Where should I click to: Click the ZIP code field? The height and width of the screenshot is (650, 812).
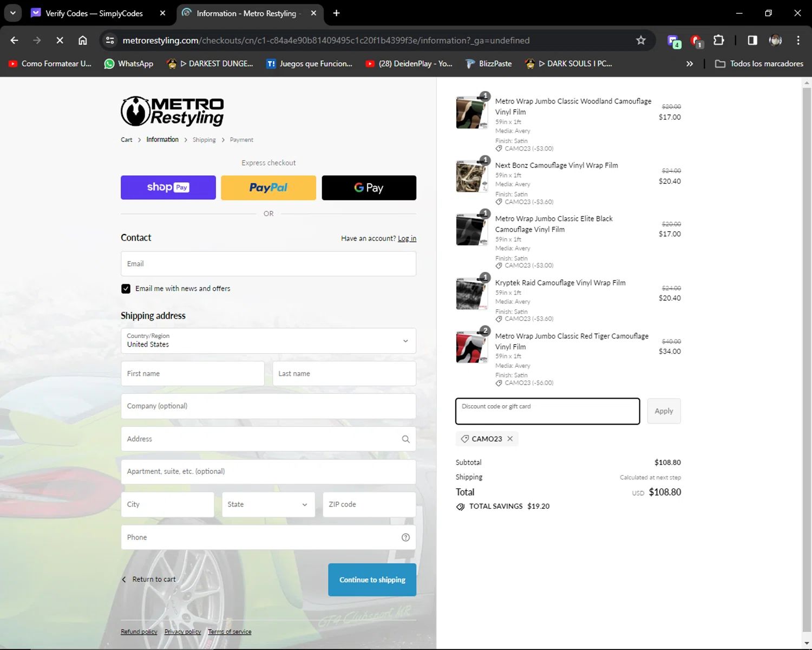(x=369, y=504)
